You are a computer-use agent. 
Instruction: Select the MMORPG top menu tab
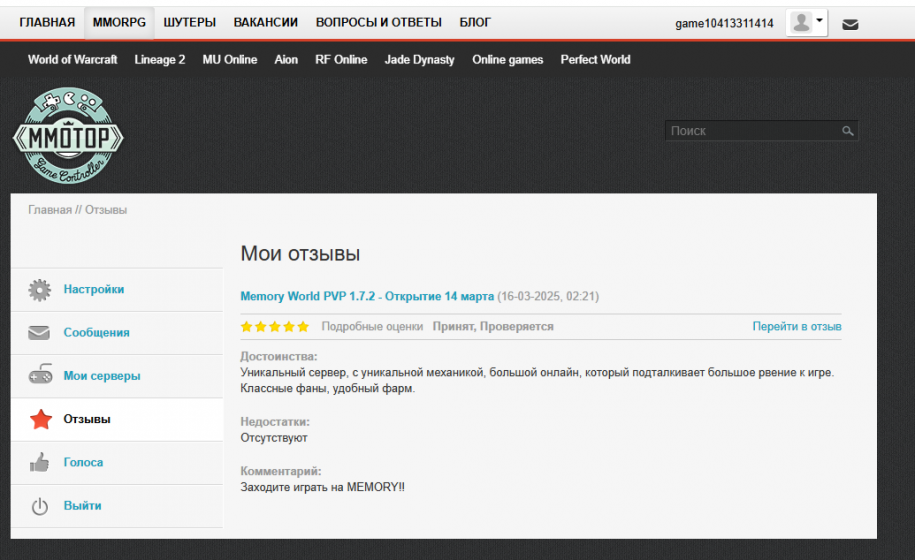pyautogui.click(x=119, y=23)
